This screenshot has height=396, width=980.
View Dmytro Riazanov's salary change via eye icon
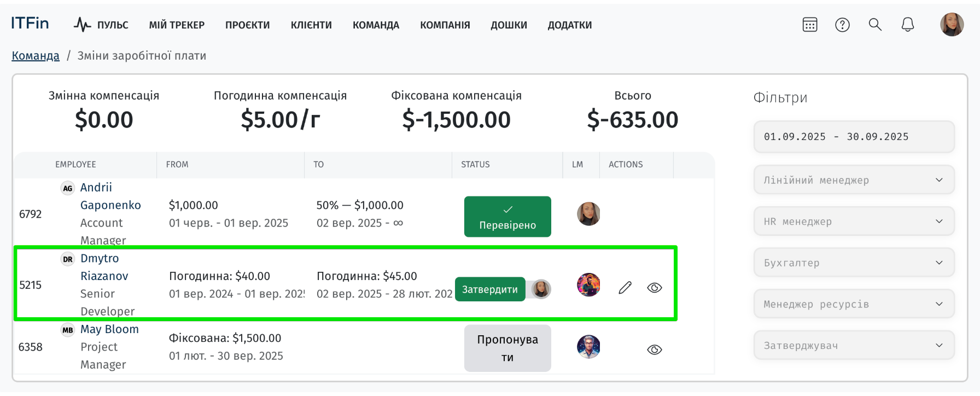[655, 288]
